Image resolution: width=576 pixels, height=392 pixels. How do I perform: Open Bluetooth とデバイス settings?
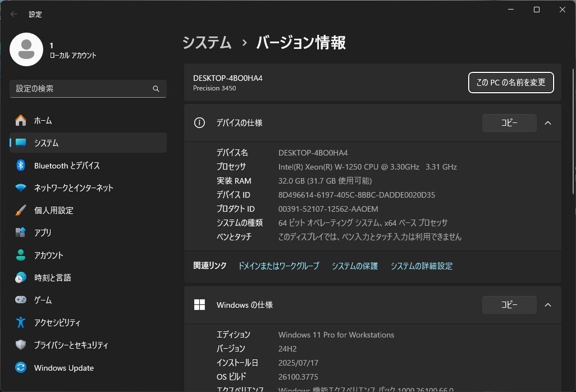pos(88,165)
